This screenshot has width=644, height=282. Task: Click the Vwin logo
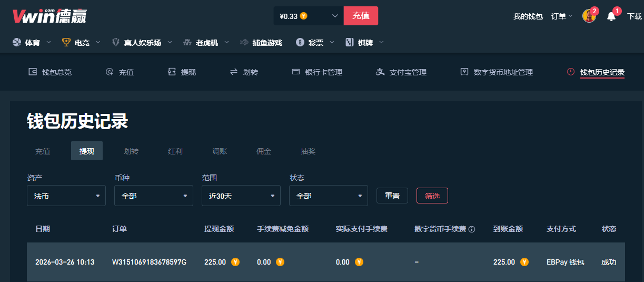pyautogui.click(x=49, y=16)
